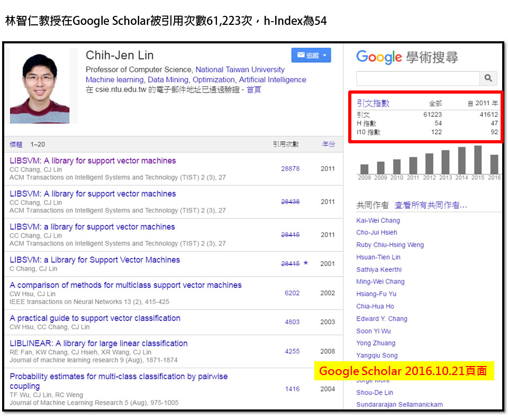Viewport: 508px width, 420px height.
Task: Open the LIBSVM paper title cited 28878 times
Action: tap(93, 161)
